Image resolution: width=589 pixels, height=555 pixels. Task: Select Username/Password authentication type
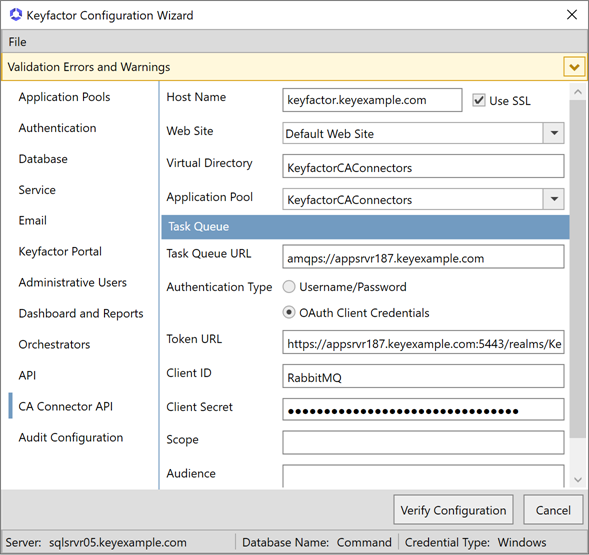point(289,287)
